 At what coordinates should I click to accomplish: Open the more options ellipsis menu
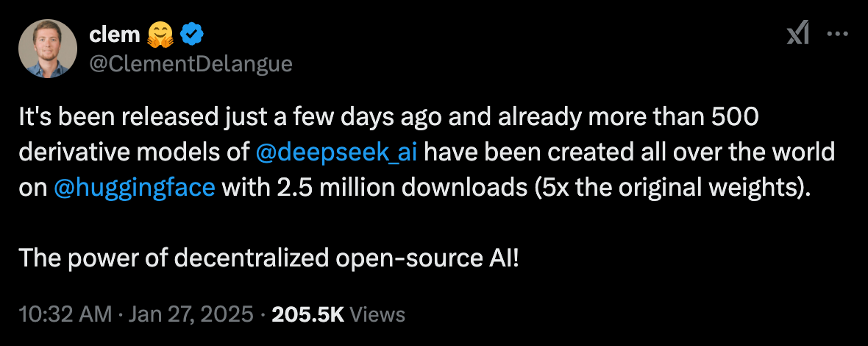pos(839,34)
